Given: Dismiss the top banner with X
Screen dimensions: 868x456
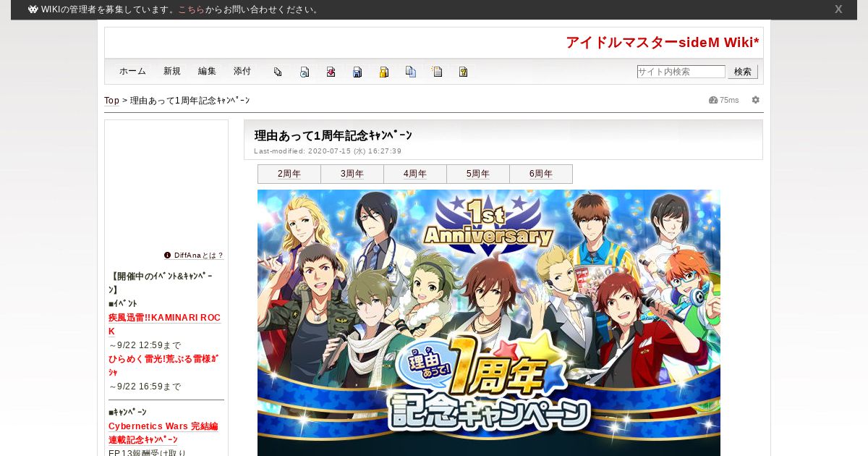Looking at the screenshot, I should (838, 9).
